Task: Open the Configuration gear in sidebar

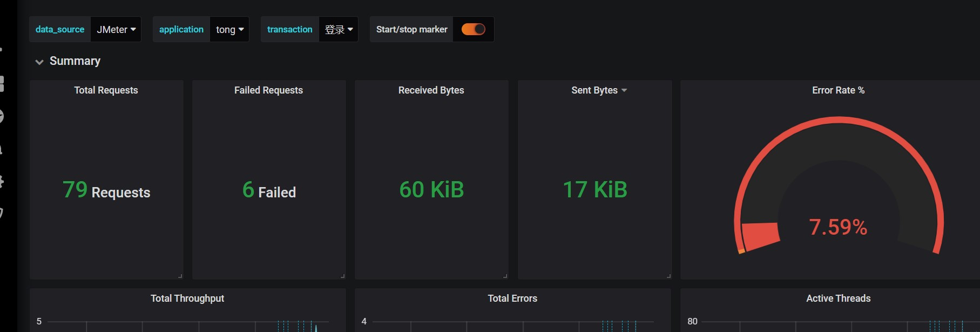Action: pos(2,181)
